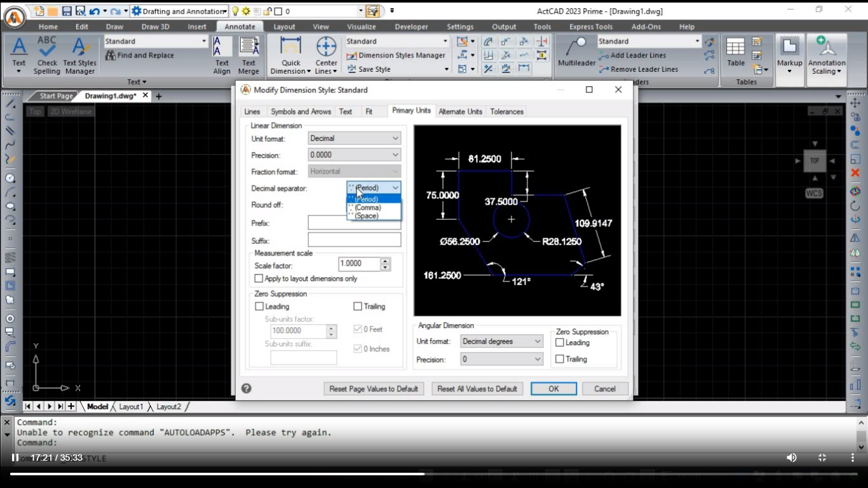
Task: Insert a Table from ribbon
Action: click(x=736, y=52)
